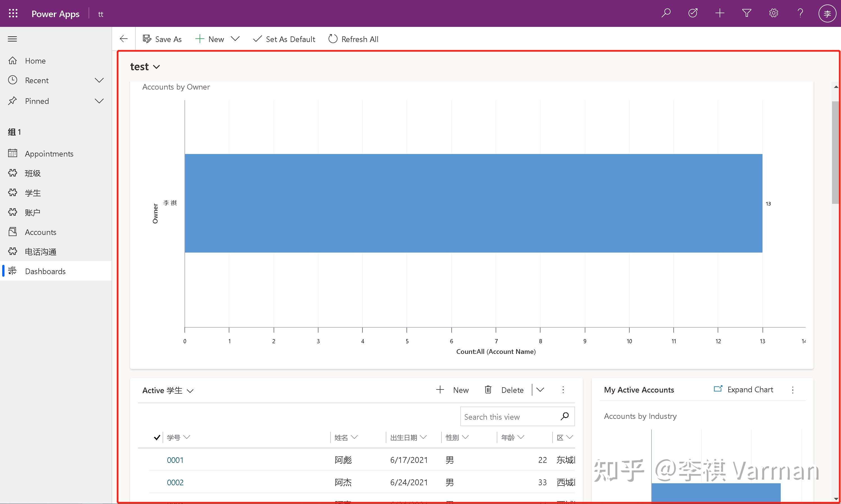The height and width of the screenshot is (504, 841).
Task: Open student record link 0001
Action: [175, 460]
